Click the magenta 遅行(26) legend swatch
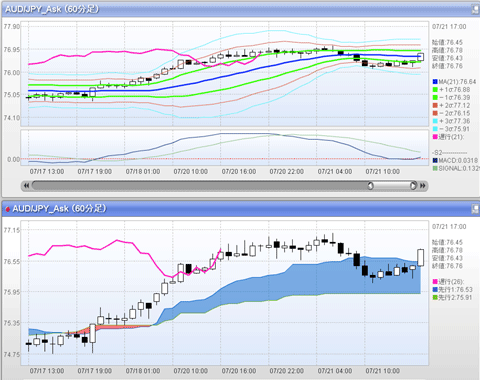The height and width of the screenshot is (380, 480). point(435,282)
